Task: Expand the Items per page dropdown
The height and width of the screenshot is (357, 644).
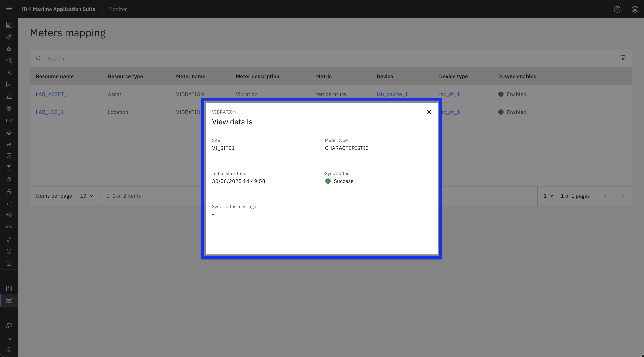Action: 86,196
